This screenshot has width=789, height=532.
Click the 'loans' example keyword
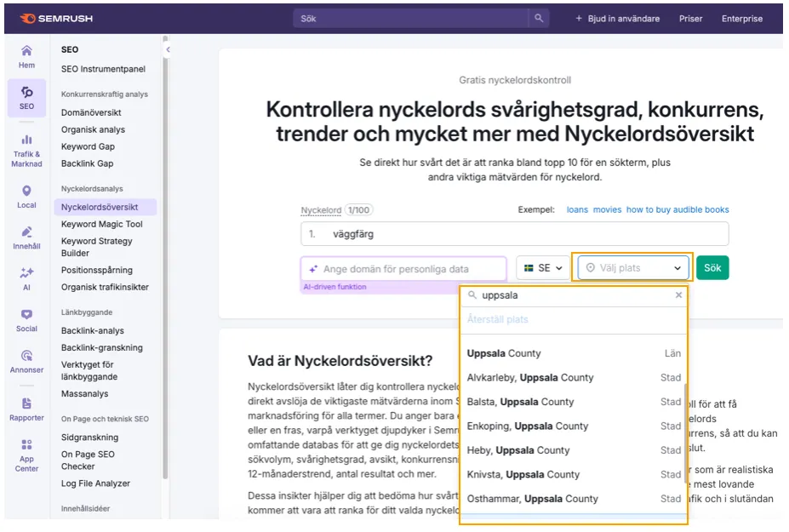tap(577, 209)
